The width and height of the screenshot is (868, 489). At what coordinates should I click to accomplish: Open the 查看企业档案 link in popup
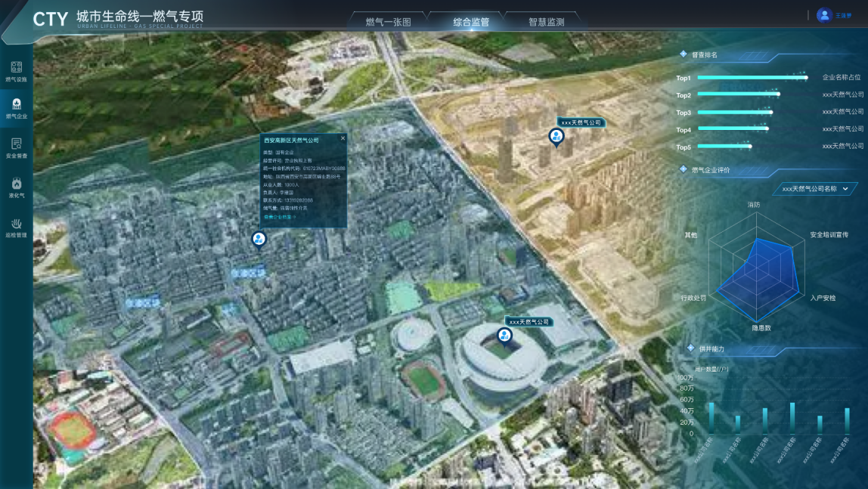(280, 218)
